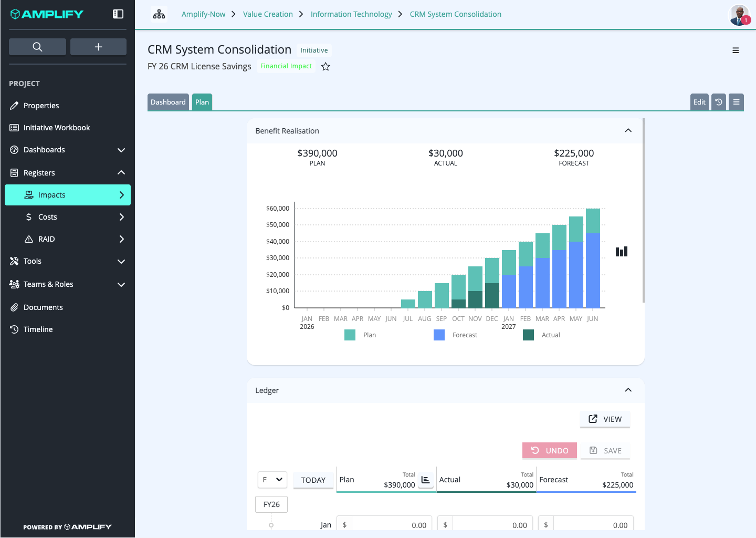Click the FY26 year label
This screenshot has width=756, height=538.
(x=271, y=504)
